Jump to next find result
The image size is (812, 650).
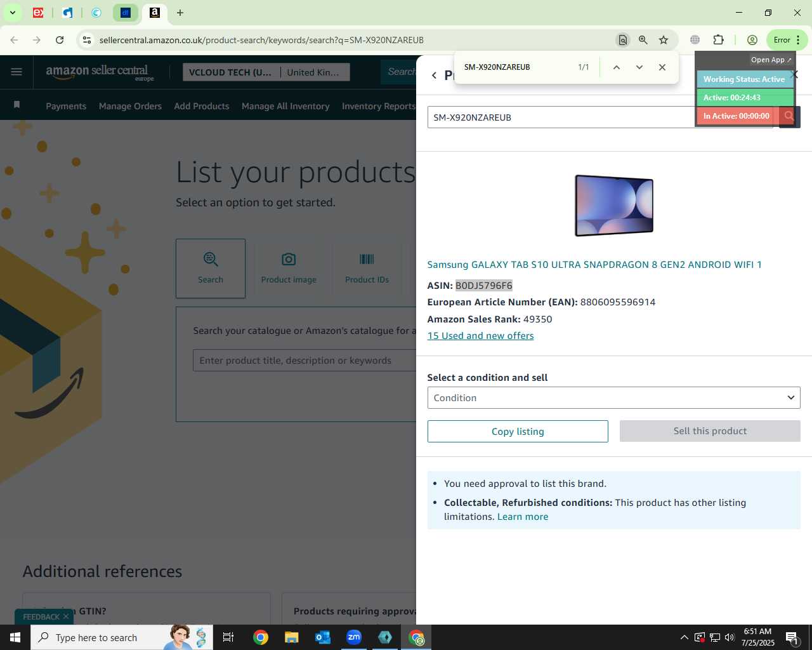pos(639,67)
